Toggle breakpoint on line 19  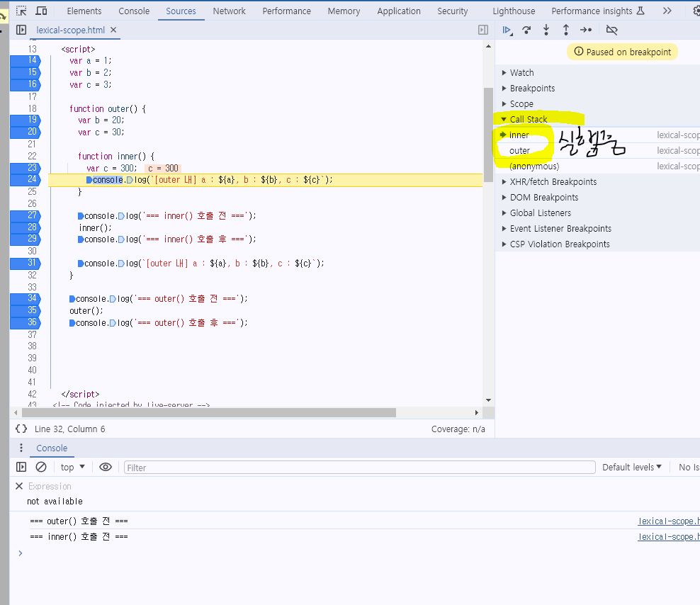[26, 120]
